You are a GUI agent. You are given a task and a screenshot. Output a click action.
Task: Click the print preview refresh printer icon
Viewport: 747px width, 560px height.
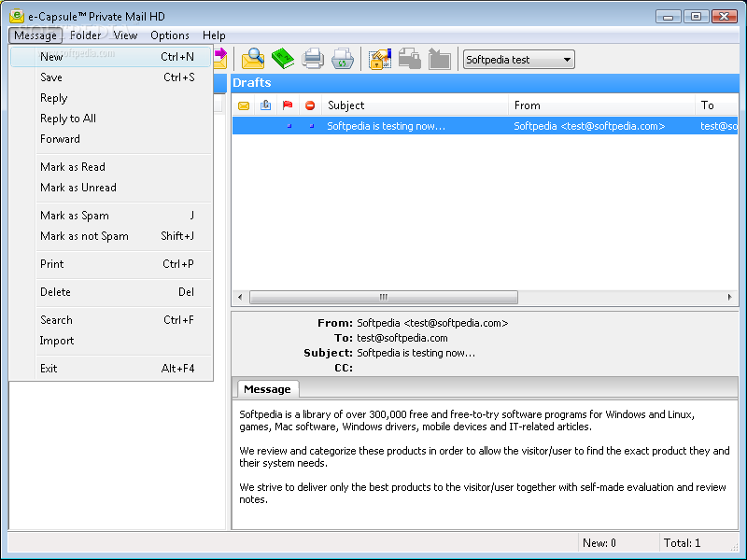pyautogui.click(x=343, y=59)
